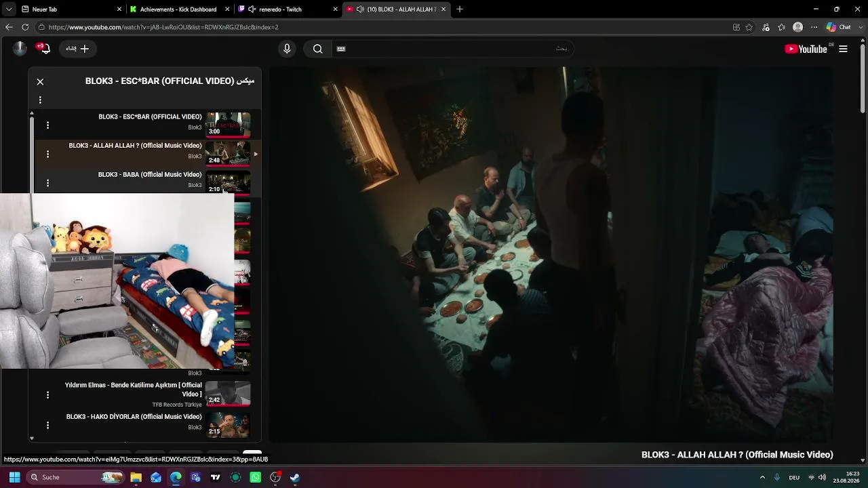Click BLOK3 - BABA (Official Music Video) title

pyautogui.click(x=150, y=174)
